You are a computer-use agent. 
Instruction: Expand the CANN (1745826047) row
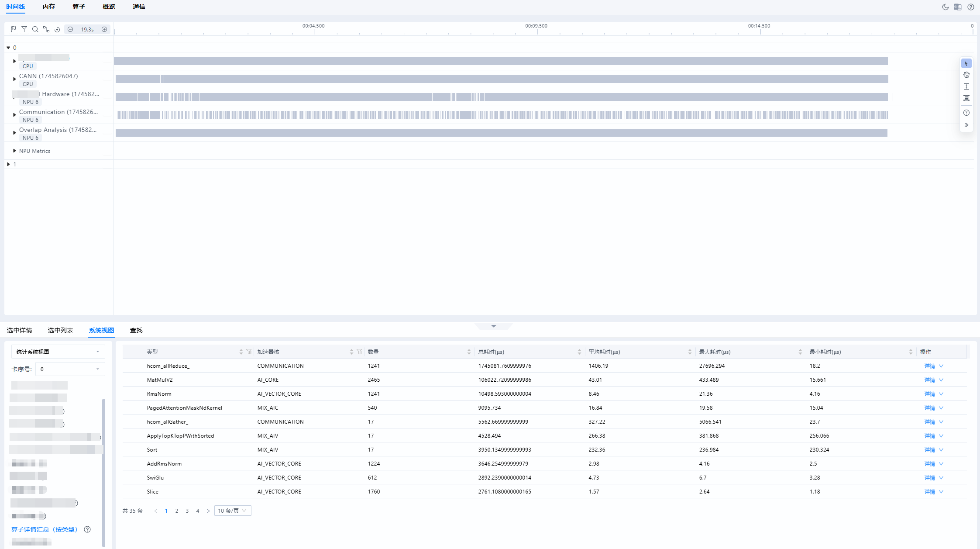tap(14, 79)
